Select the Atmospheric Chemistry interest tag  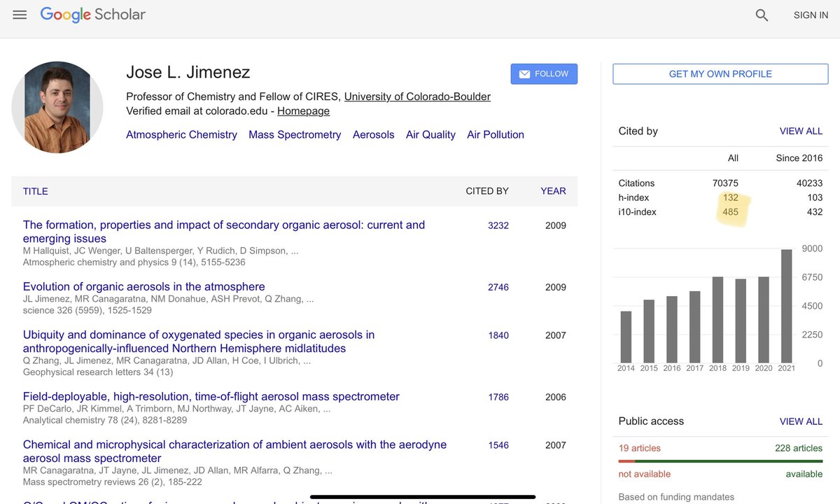181,134
